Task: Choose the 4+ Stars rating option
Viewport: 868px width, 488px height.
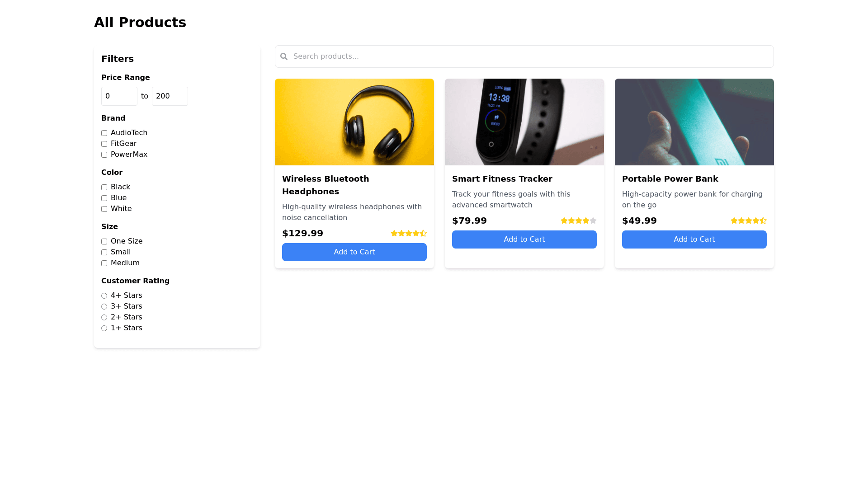Action: pos(104,296)
